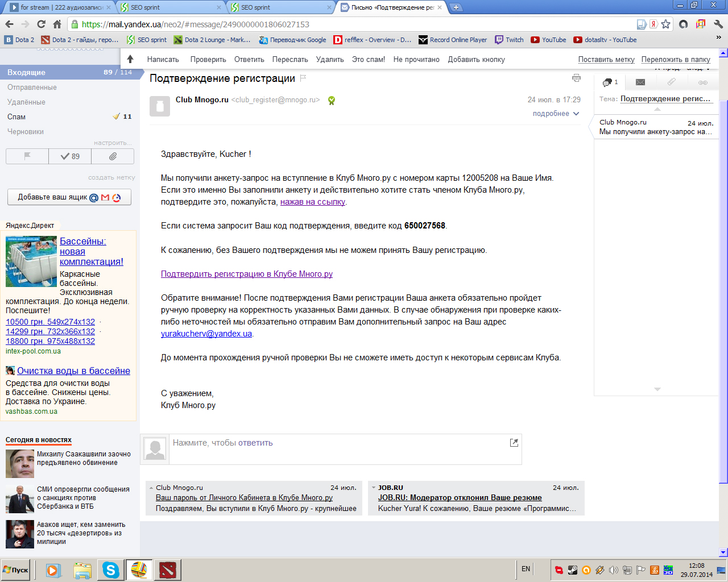Click the up arrow in mail toolbar

pos(130,59)
